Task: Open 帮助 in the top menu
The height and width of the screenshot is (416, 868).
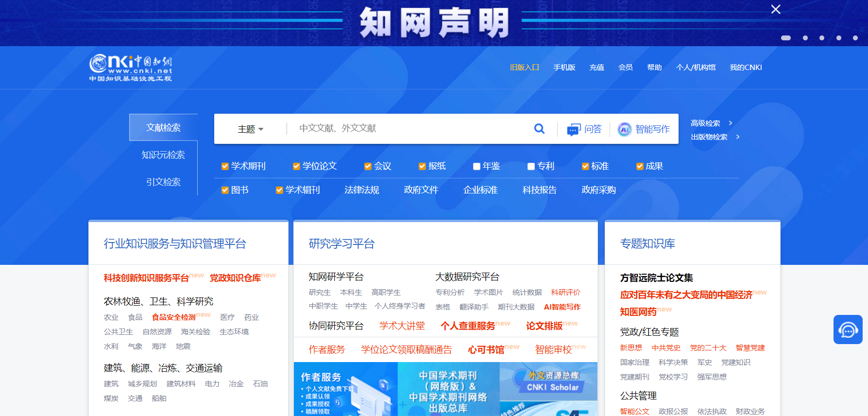Action: [655, 67]
